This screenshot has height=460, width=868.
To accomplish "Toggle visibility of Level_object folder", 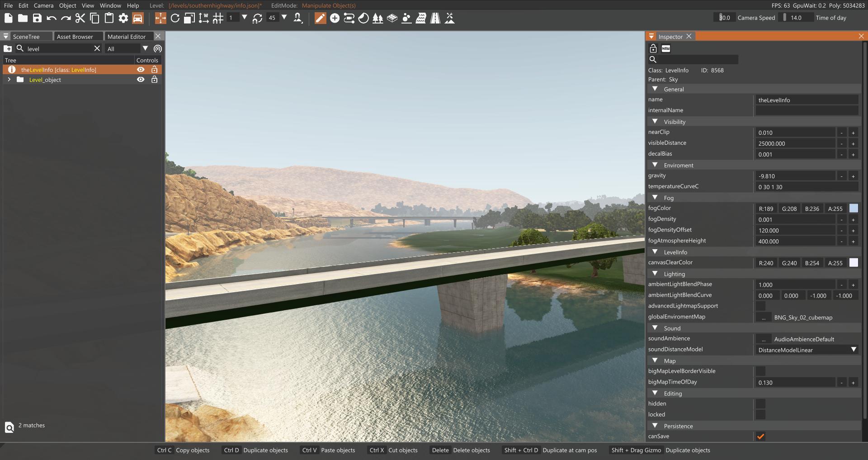I will (141, 80).
